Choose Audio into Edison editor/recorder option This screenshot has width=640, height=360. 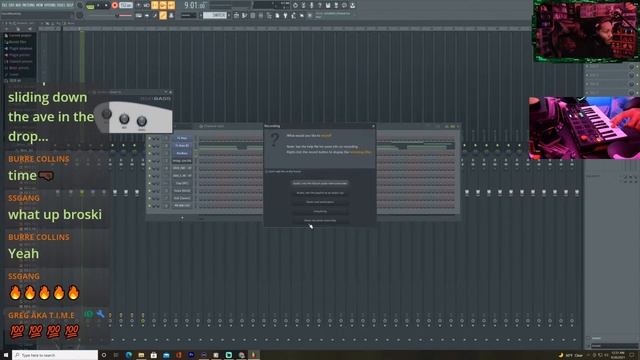click(x=320, y=183)
